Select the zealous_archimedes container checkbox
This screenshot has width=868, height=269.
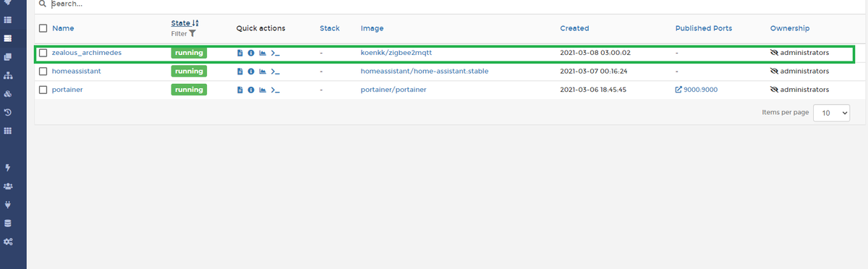point(43,53)
